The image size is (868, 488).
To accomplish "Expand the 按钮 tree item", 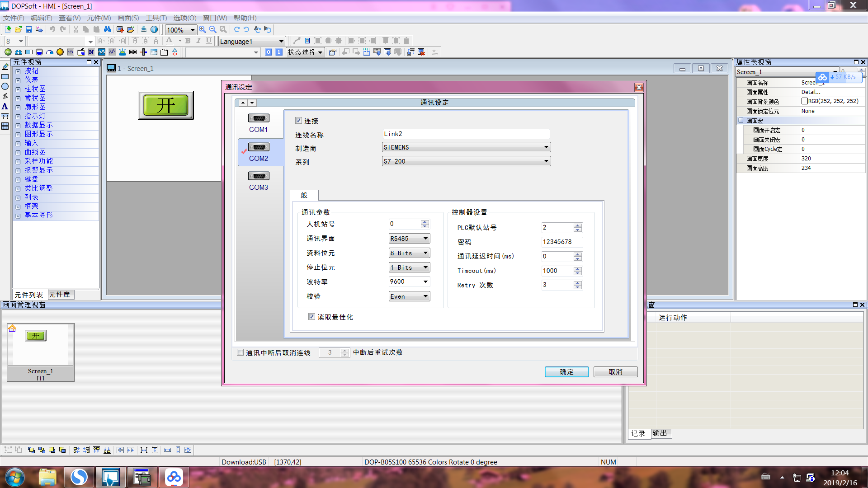I will click(x=18, y=71).
